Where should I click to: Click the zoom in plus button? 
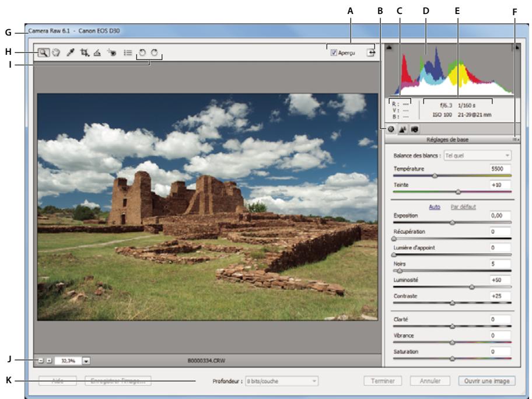(x=49, y=360)
